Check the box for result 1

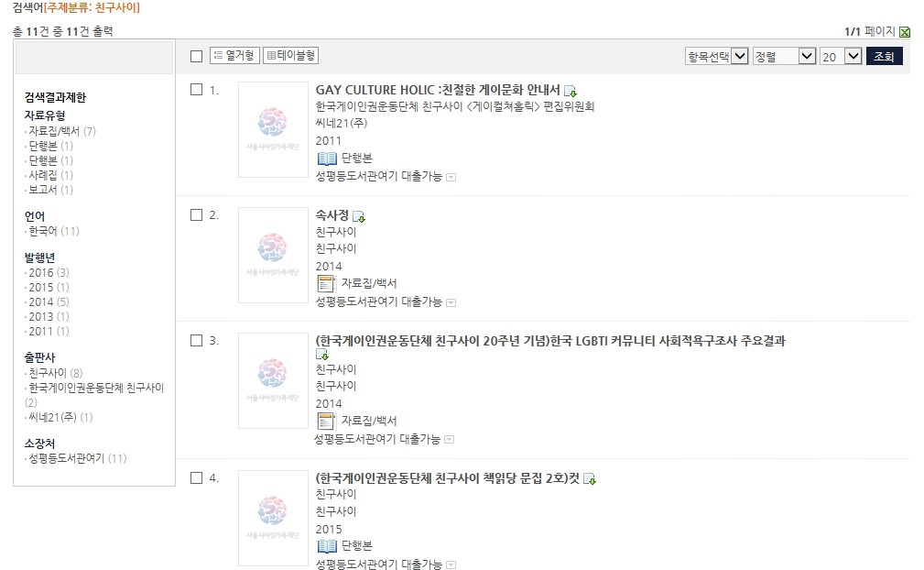click(196, 90)
